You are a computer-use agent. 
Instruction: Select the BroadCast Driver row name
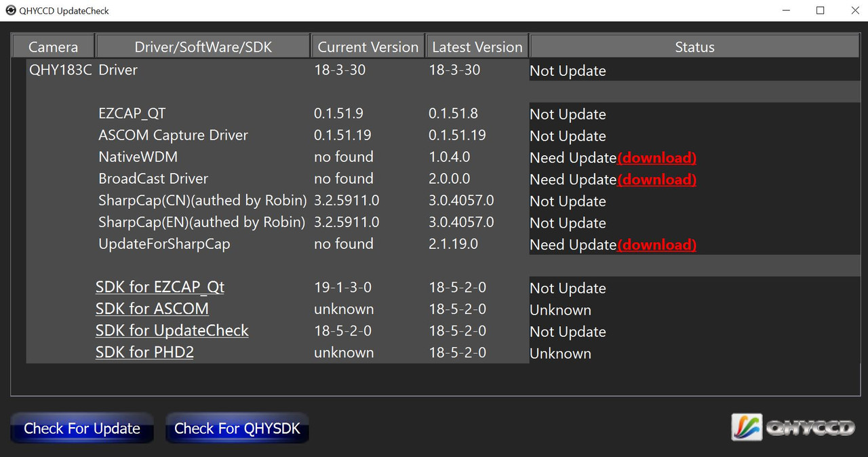coord(153,179)
